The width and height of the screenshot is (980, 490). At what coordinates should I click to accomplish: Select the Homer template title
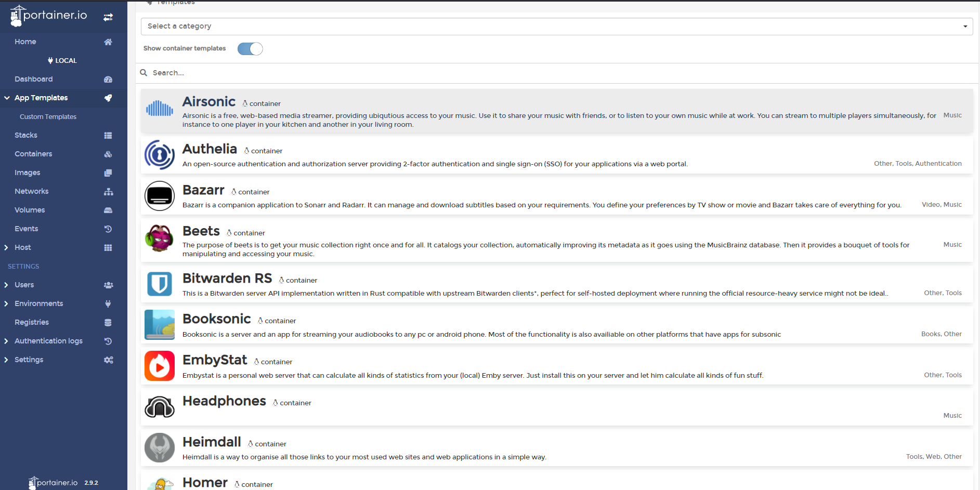[205, 483]
